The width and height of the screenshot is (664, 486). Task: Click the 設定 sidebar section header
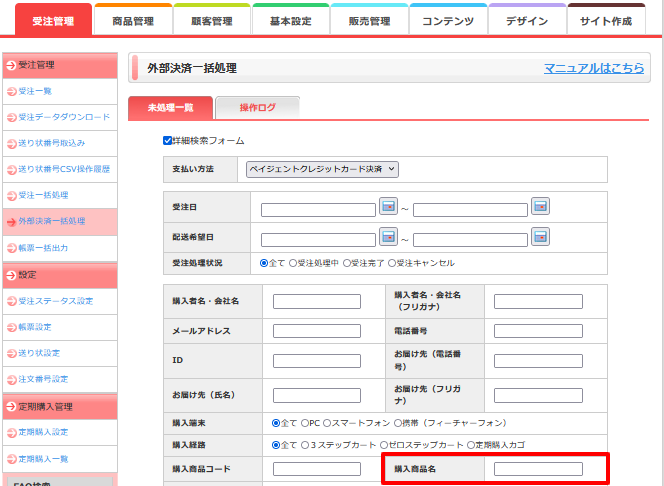[x=60, y=275]
